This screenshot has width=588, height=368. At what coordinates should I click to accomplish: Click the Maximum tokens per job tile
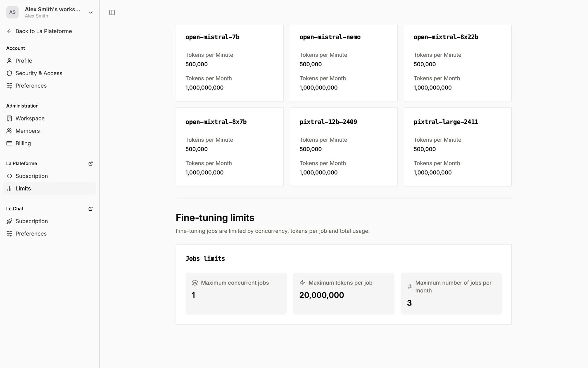343,293
